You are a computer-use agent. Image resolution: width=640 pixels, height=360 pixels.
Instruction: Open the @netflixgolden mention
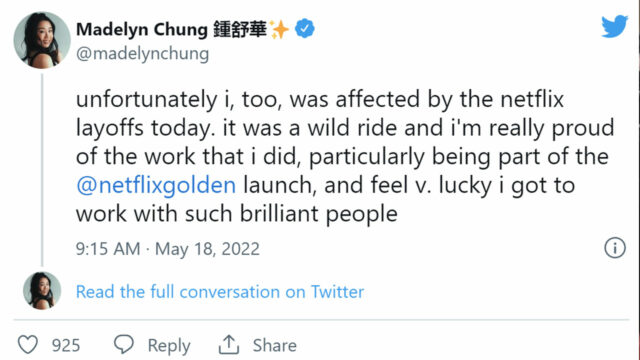(x=156, y=185)
